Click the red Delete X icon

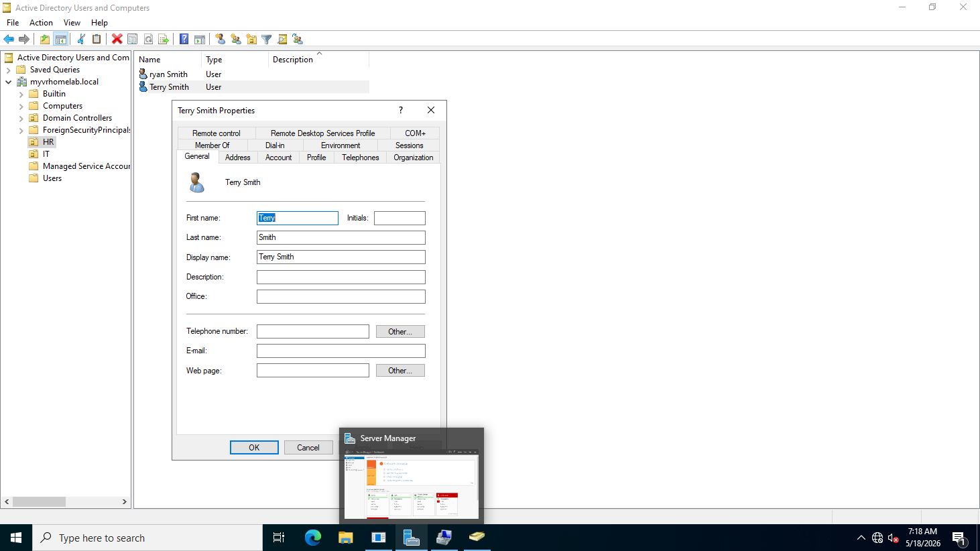pos(117,40)
